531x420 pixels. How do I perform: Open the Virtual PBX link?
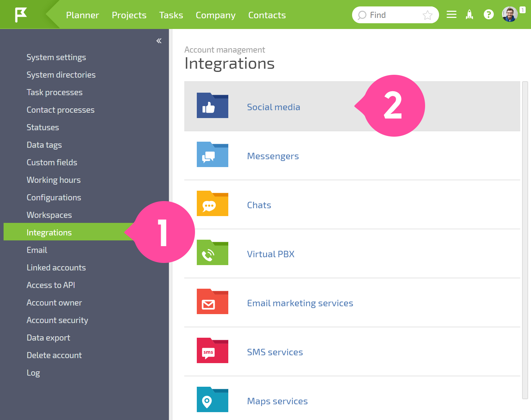[x=271, y=254]
